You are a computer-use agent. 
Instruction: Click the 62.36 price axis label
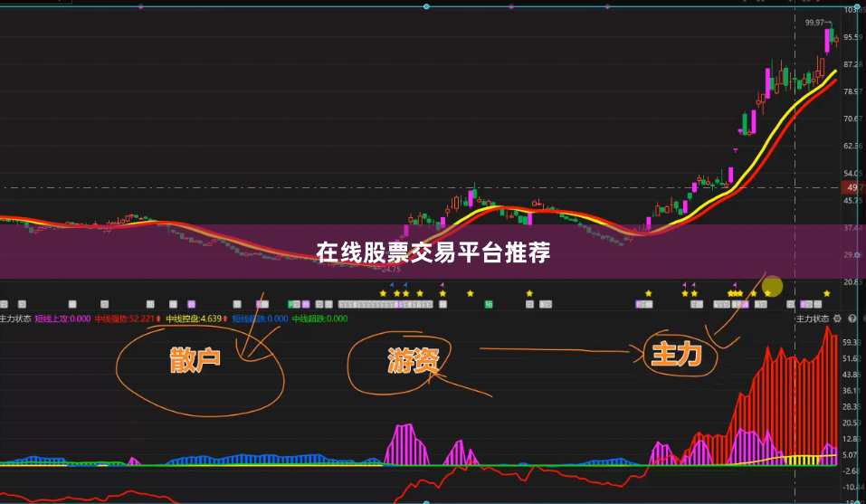[853, 146]
